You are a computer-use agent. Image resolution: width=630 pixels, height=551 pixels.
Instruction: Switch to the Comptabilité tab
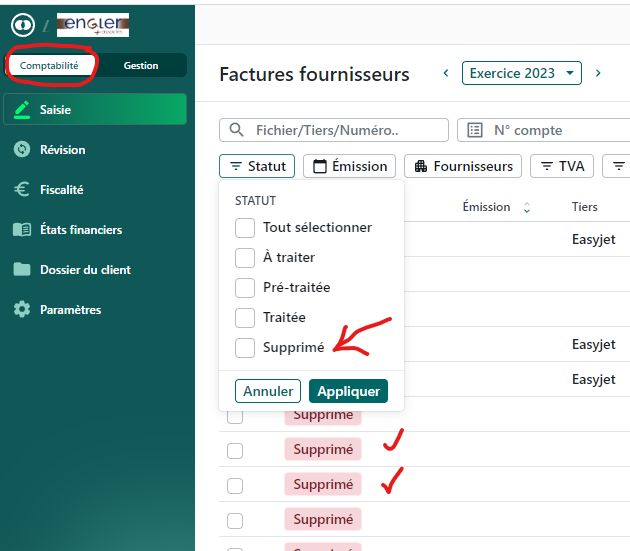point(49,66)
